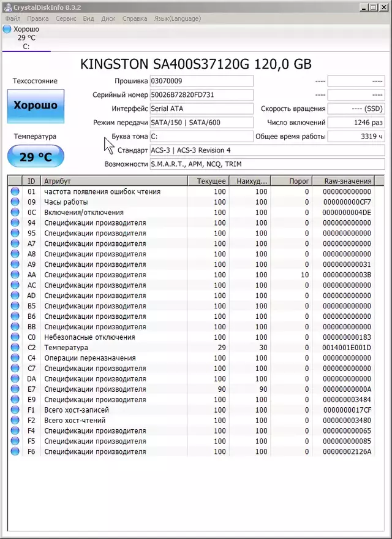Viewport: 392px width, 539px height.
Task: Click the blue status icon for attribute BB
Action: 15,327
